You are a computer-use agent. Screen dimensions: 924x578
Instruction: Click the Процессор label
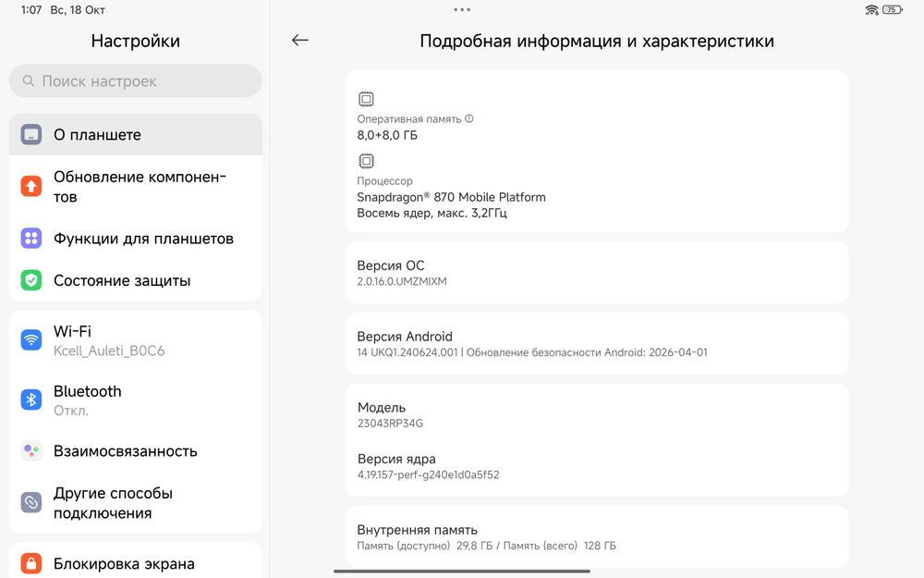point(384,181)
